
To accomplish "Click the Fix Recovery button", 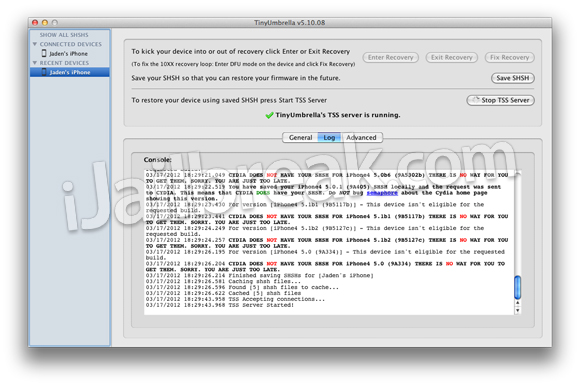I will click(x=509, y=57).
